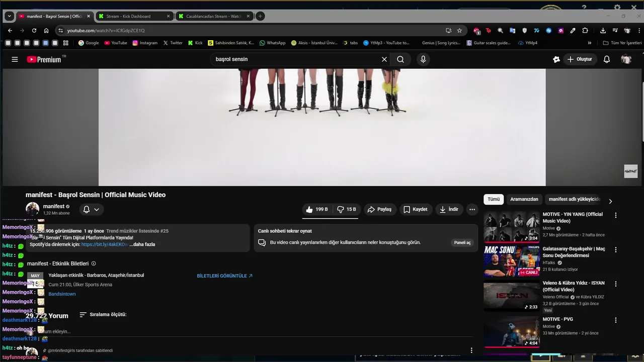The width and height of the screenshot is (644, 362).
Task: Open the Bandsintown link
Action: pyautogui.click(x=62, y=294)
